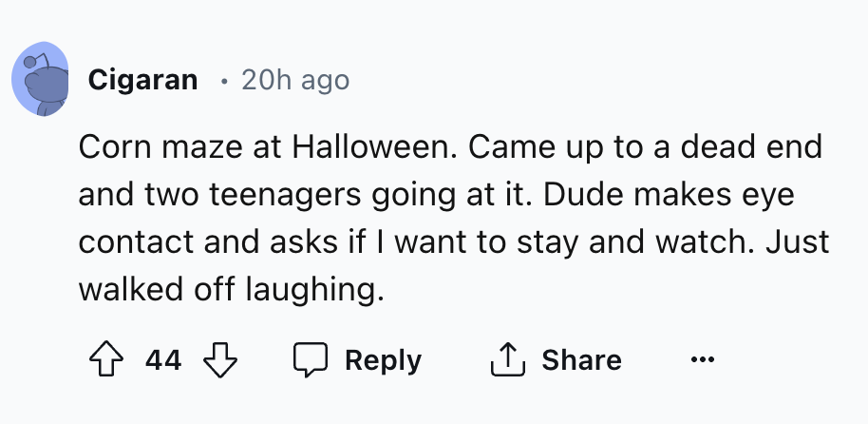Click the speech bubble reply icon
Image resolution: width=868 pixels, height=424 pixels.
[x=309, y=360]
